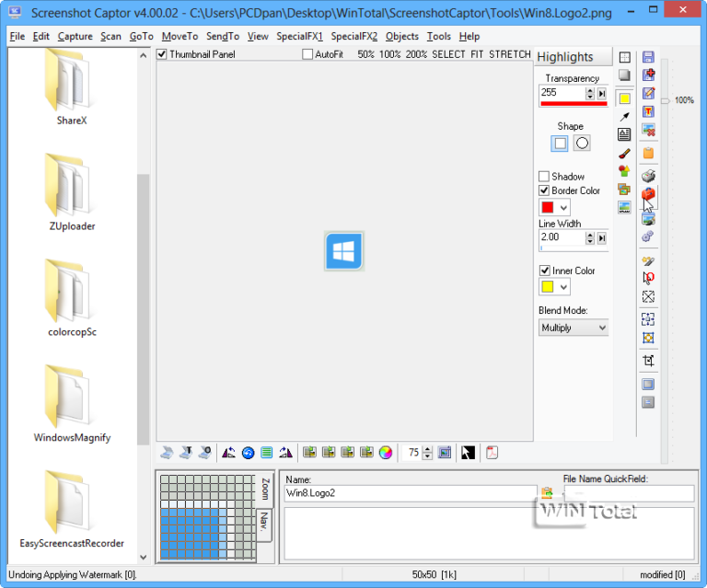Click the PDF document icon
707x588 pixels.
[x=492, y=453]
